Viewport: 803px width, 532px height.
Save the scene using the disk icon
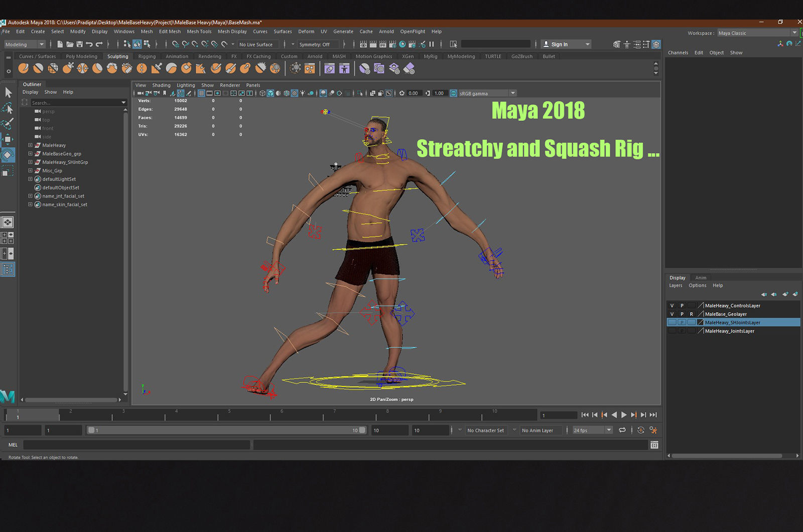[x=79, y=44]
